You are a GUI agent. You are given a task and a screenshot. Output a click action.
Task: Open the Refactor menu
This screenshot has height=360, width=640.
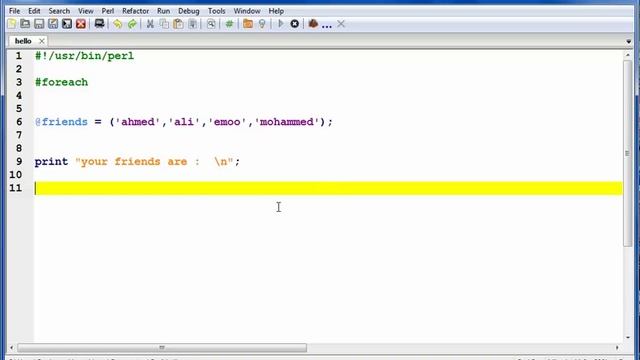136,11
